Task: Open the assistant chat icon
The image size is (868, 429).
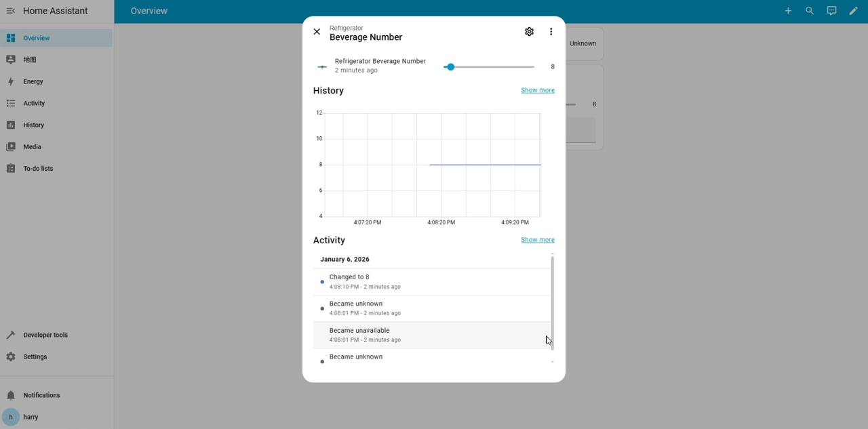Action: point(831,11)
